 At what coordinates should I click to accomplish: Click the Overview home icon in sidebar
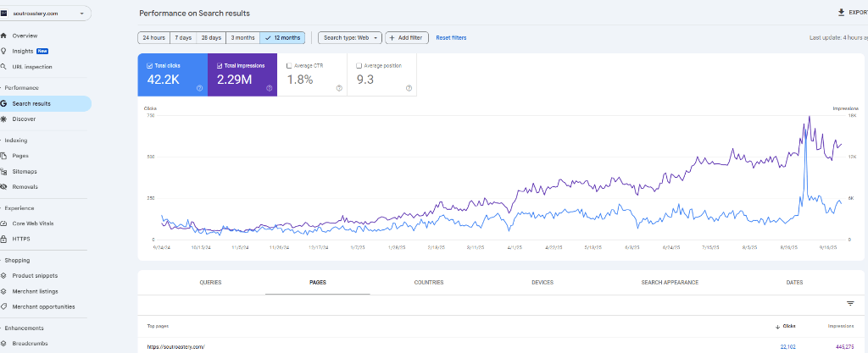pos(4,36)
